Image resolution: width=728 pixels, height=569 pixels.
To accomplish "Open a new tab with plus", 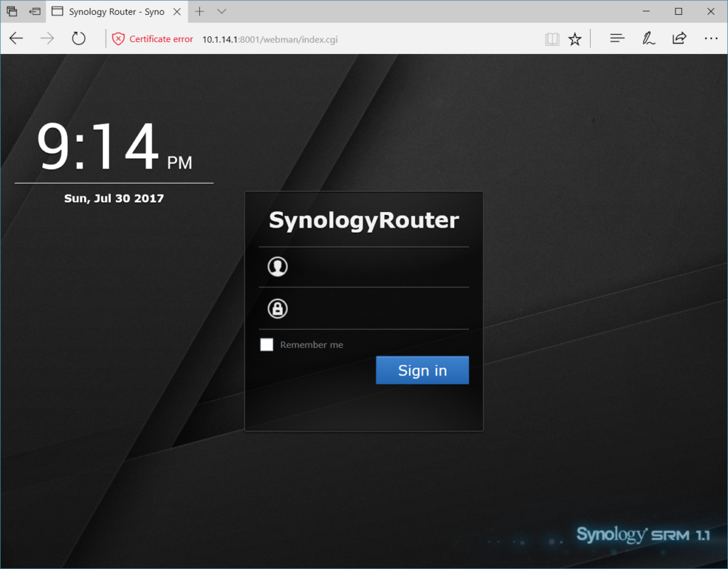I will pyautogui.click(x=199, y=11).
